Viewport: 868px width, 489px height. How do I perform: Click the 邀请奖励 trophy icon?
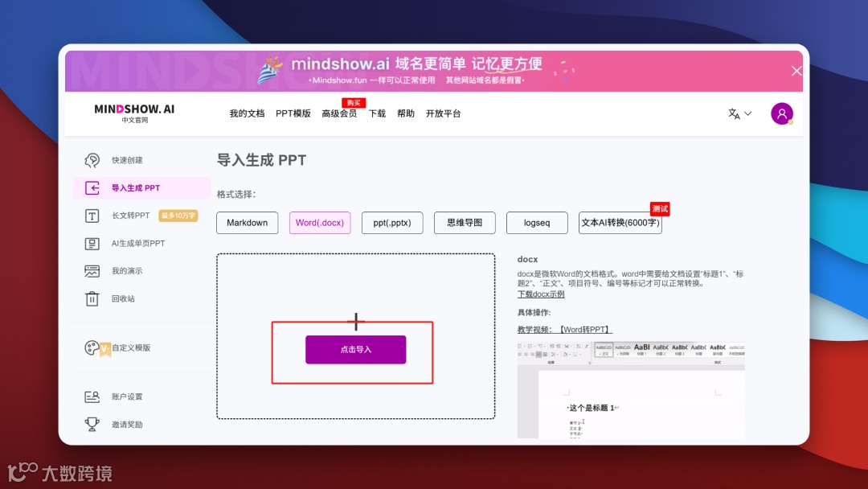pyautogui.click(x=92, y=424)
